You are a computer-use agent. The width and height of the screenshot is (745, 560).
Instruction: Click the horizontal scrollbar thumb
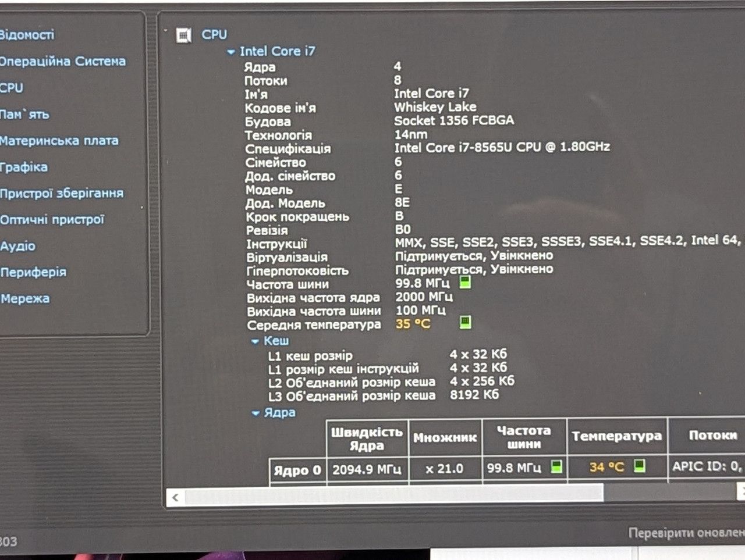(x=394, y=495)
